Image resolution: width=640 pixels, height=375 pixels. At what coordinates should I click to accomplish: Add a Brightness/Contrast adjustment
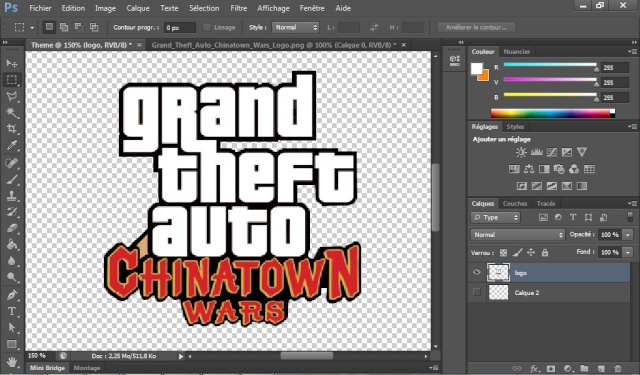(x=521, y=152)
